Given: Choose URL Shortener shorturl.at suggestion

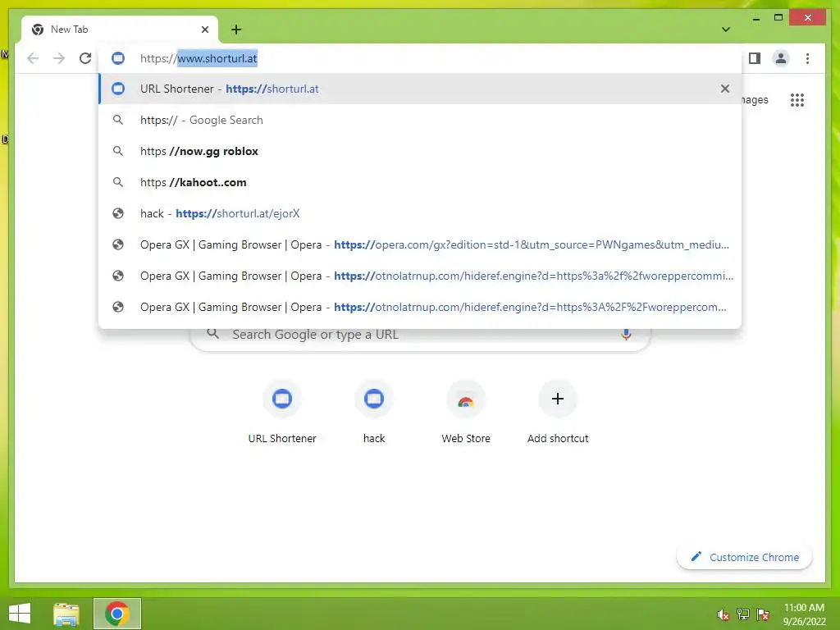Looking at the screenshot, I should (x=420, y=89).
